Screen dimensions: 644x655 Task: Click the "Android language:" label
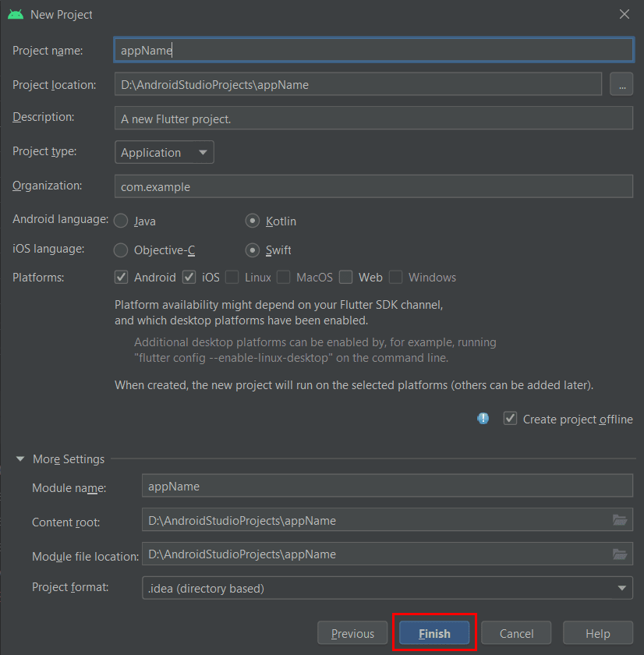coord(61,219)
